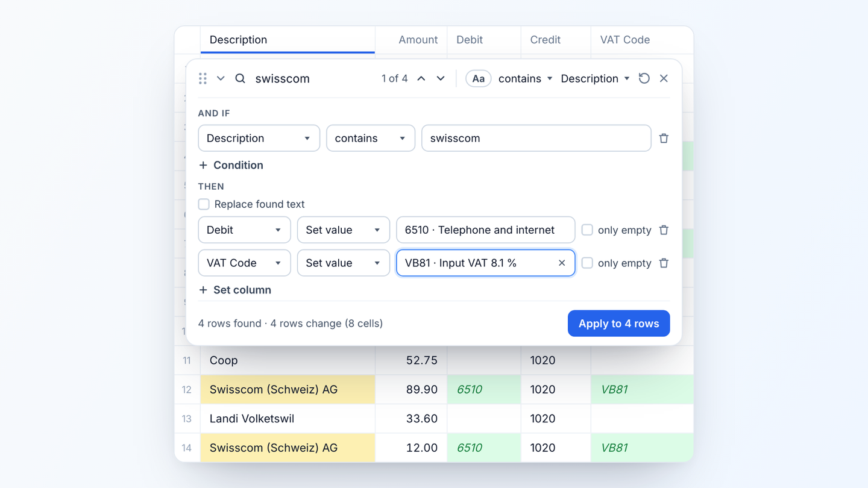Click the rows found summary text

291,324
